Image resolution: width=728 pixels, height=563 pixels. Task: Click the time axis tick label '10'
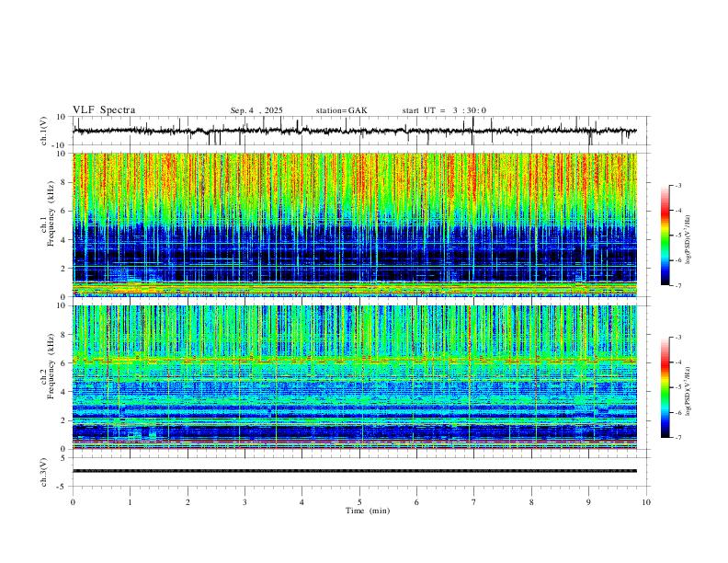pos(646,502)
